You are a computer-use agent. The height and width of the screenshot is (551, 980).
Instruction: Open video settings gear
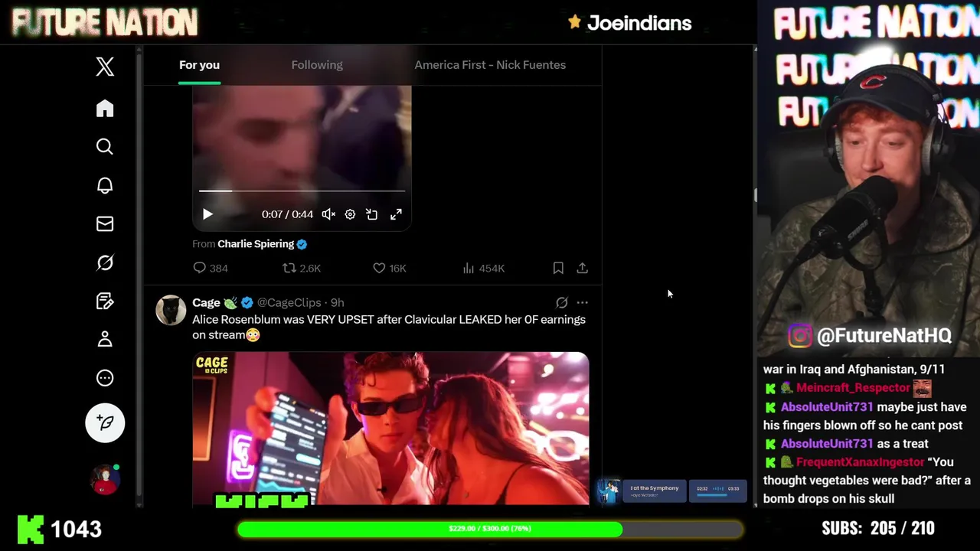pos(350,214)
